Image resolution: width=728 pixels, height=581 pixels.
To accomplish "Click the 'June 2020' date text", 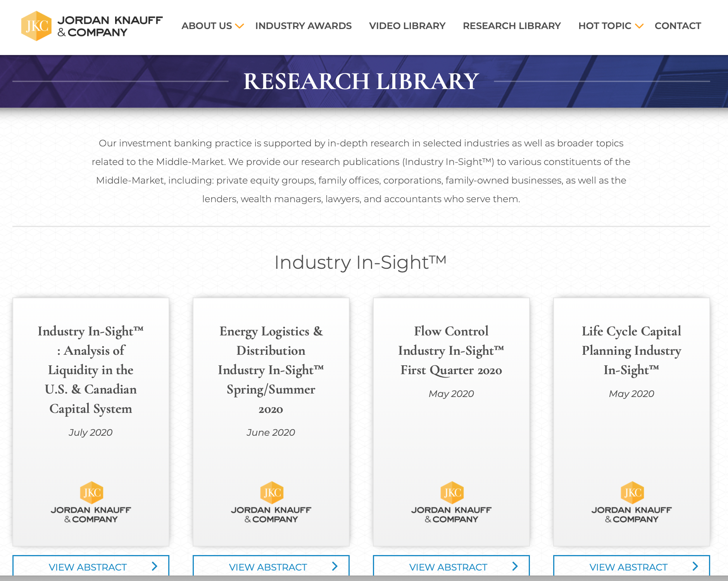I will tap(271, 432).
